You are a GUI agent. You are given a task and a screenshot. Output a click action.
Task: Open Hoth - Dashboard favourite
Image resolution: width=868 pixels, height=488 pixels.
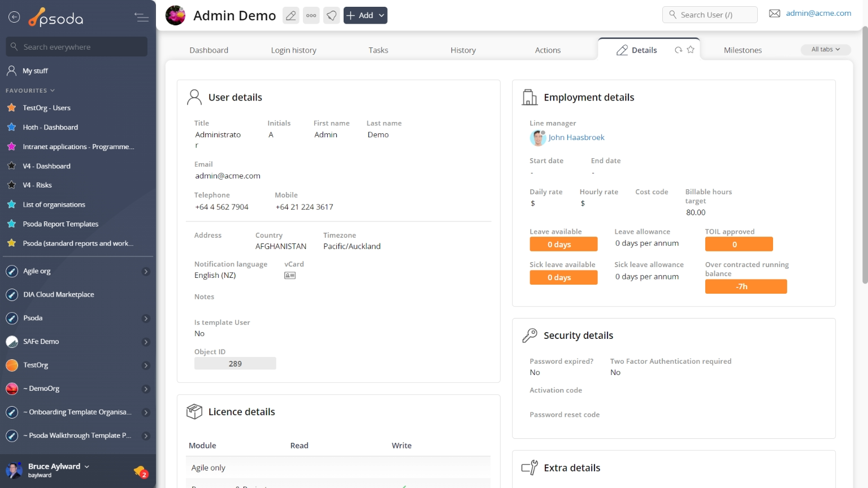50,127
